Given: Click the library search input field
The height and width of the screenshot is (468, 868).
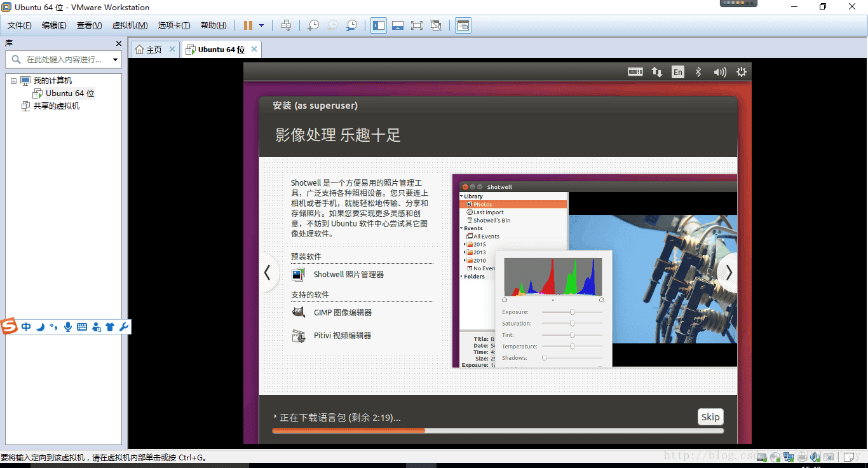Looking at the screenshot, I should [x=64, y=59].
